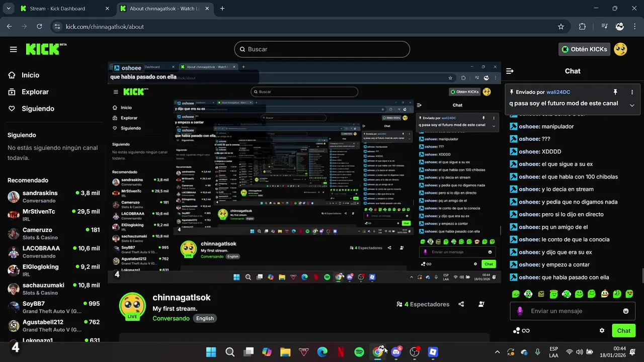Screen dimensions: 644x362
Task: Open a new browser tab
Action: point(222,9)
